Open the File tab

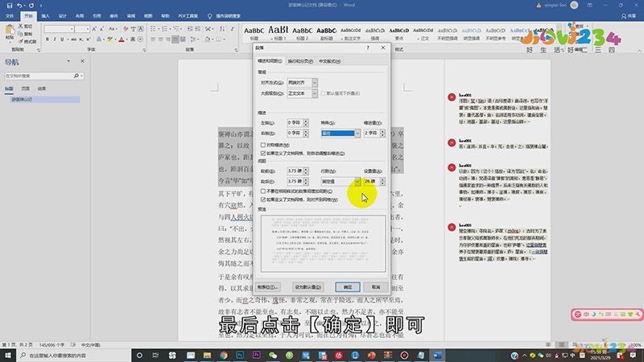click(10, 16)
